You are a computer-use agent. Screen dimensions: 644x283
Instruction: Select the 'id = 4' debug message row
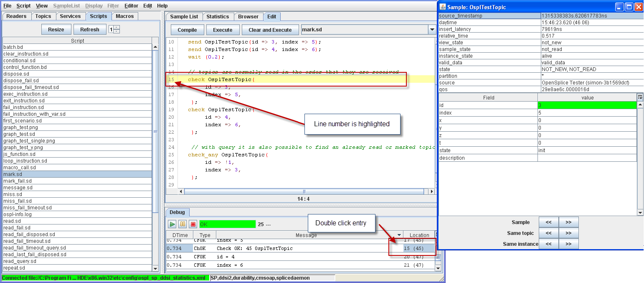(x=301, y=257)
